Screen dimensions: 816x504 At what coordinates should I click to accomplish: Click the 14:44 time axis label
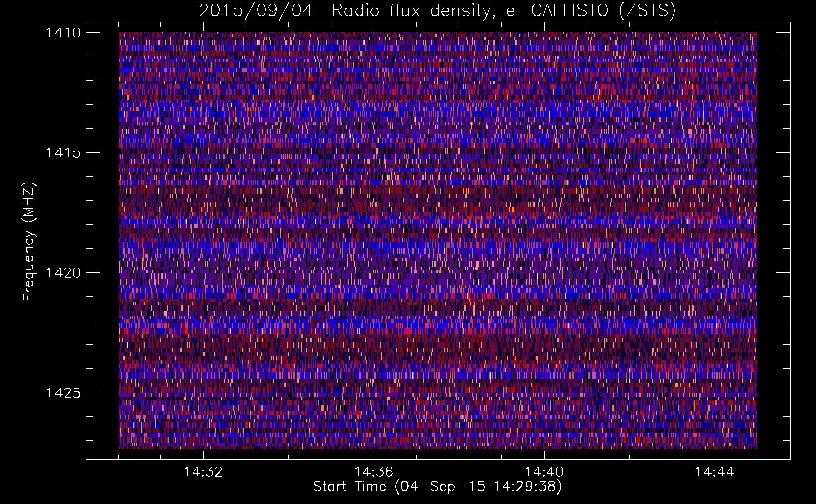715,472
